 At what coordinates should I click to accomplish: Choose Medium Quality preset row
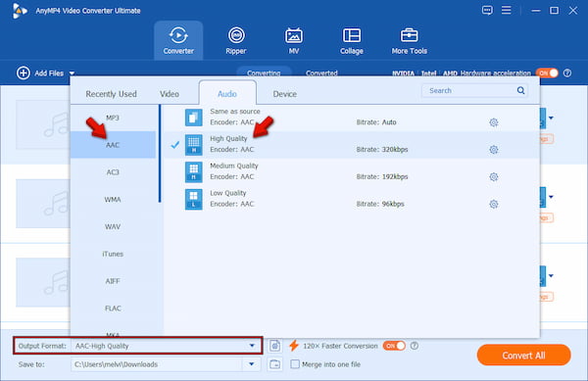point(352,172)
